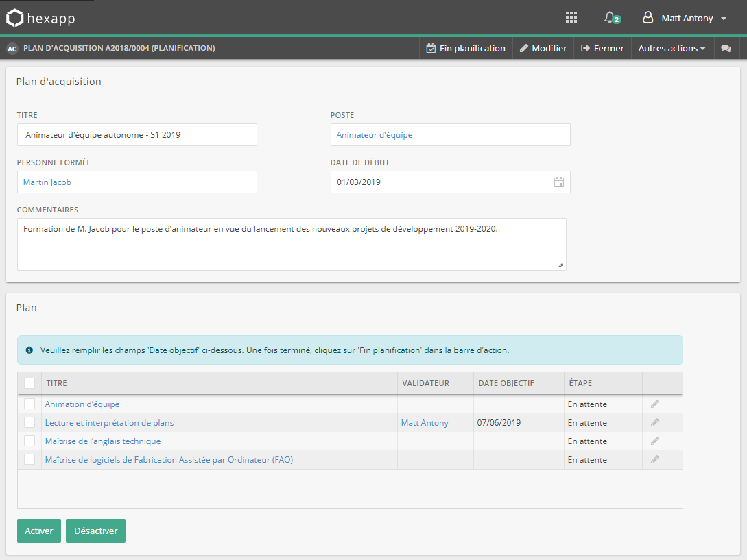Click the plan title A2018/0004 heading text
Screen dimensions: 747x560
(x=119, y=48)
